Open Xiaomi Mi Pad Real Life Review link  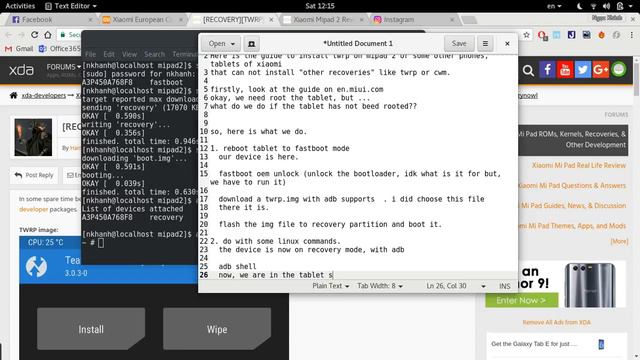[x=579, y=165]
